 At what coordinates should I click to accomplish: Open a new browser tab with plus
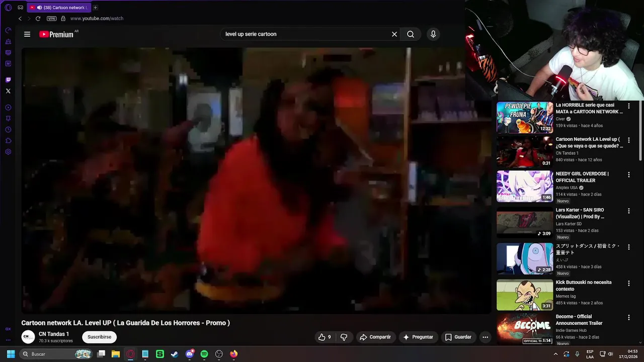pos(95,8)
